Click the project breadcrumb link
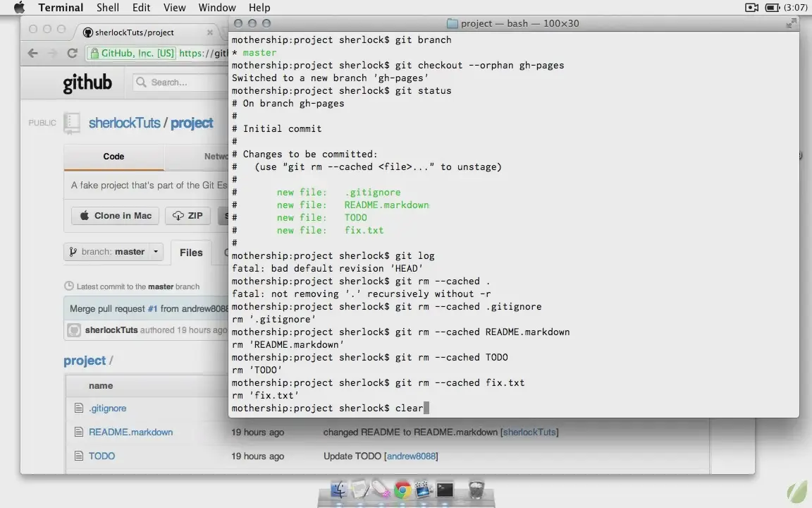Viewport: 812px width, 508px height. pyautogui.click(x=85, y=361)
